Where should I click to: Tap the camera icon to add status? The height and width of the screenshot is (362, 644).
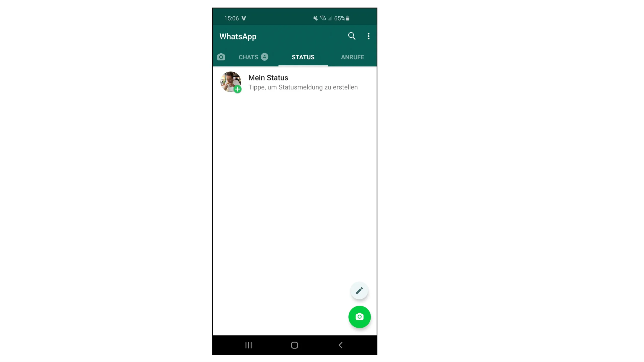pyautogui.click(x=359, y=316)
